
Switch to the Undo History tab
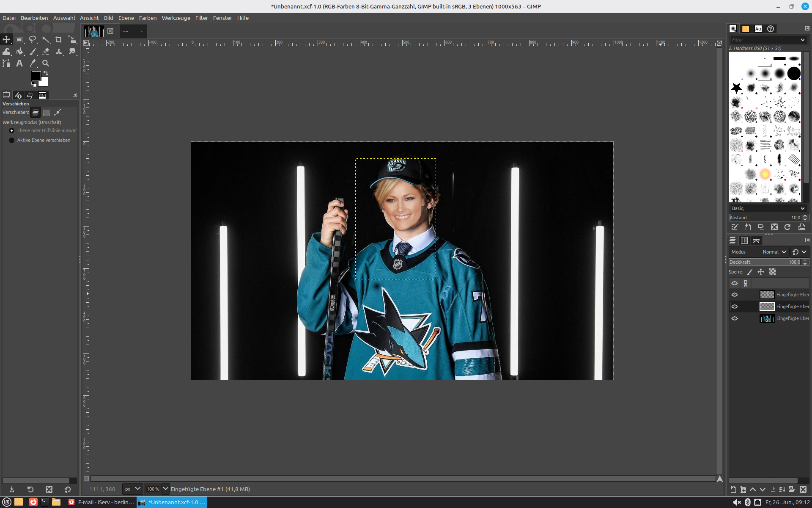(x=30, y=95)
